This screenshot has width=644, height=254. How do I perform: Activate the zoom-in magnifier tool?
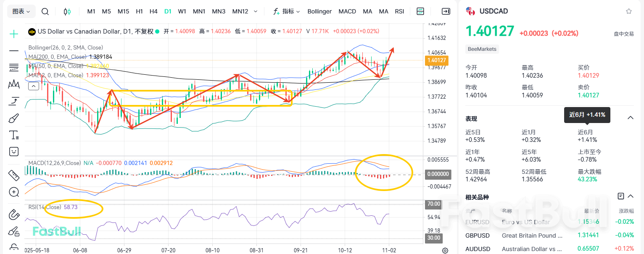pyautogui.click(x=14, y=192)
